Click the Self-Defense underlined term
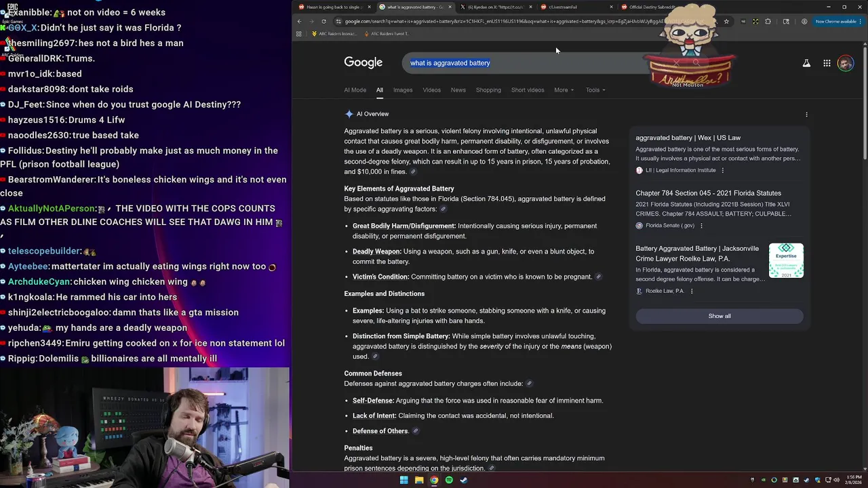 (373, 401)
